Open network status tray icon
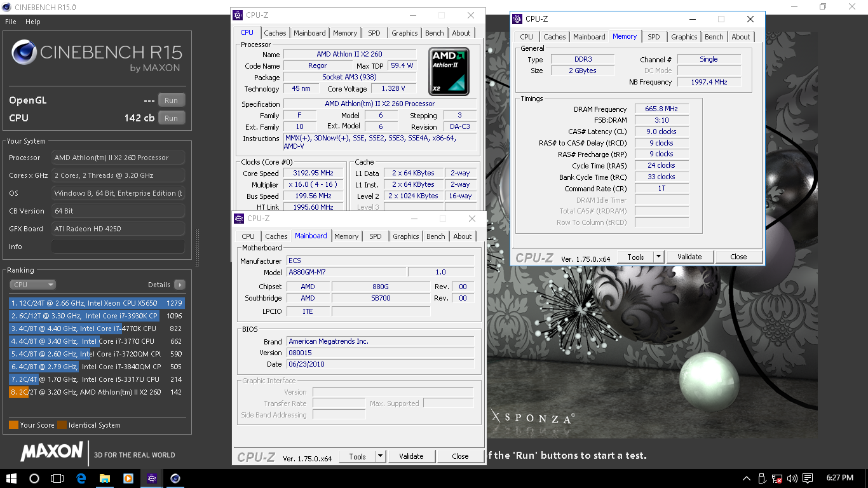 point(776,478)
